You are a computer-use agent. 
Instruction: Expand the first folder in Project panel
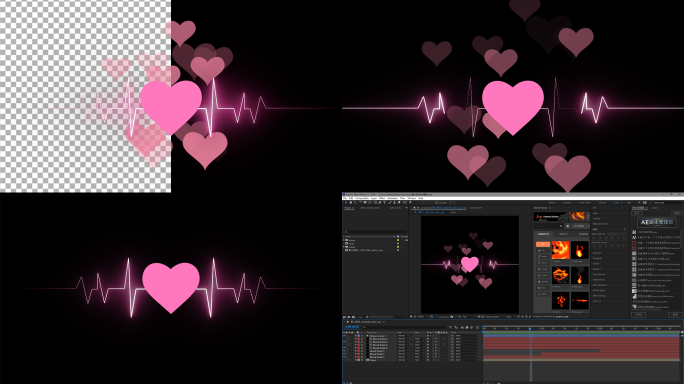pyautogui.click(x=344, y=240)
